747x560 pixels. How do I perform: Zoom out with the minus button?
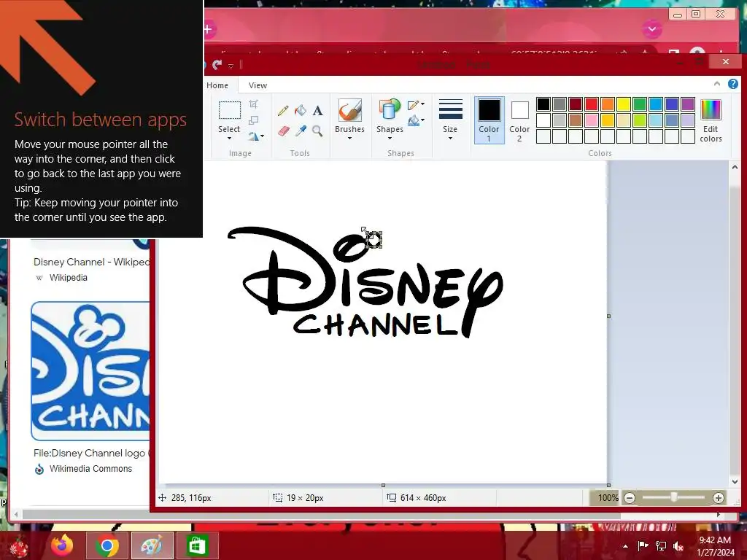coord(630,498)
